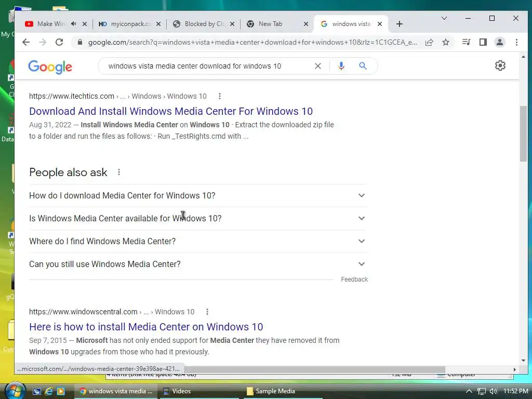
Task: Select the Chrome windows vista media taskbar button
Action: point(115,391)
